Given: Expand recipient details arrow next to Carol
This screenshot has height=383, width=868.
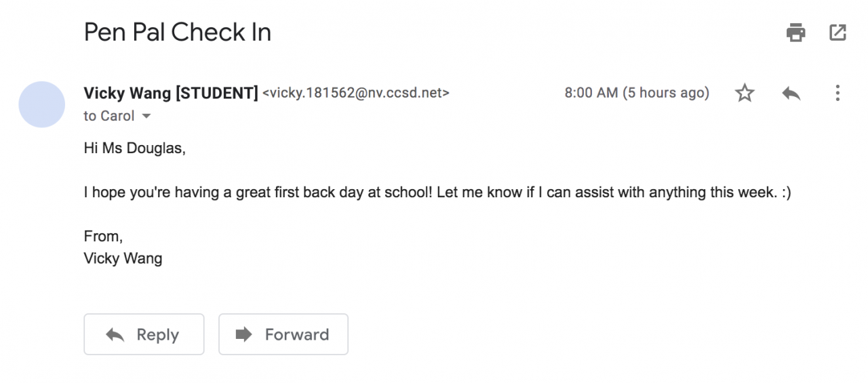Looking at the screenshot, I should pyautogui.click(x=146, y=117).
